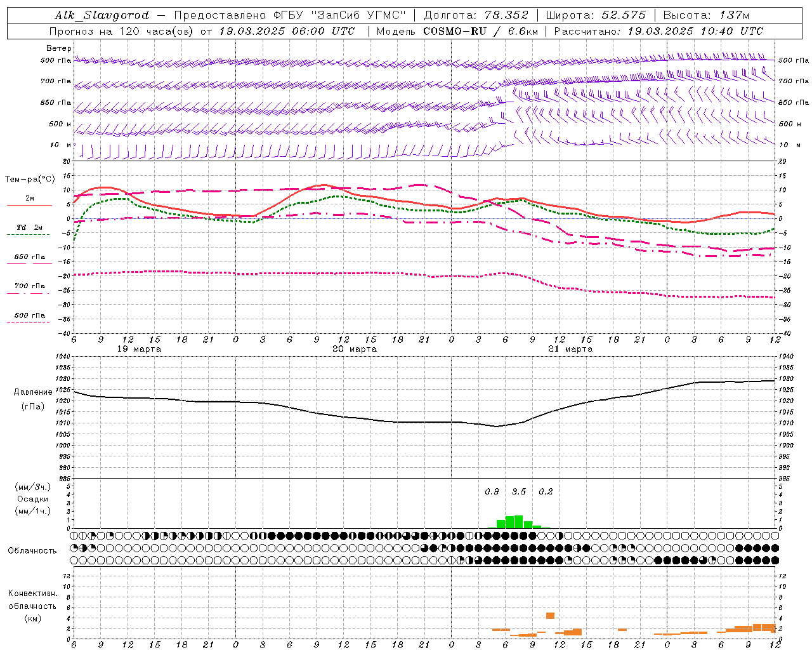Viewport: 812px width, 650px height.
Task: Click the model name COSMO-RU / 6.6км
Action: coord(480,31)
